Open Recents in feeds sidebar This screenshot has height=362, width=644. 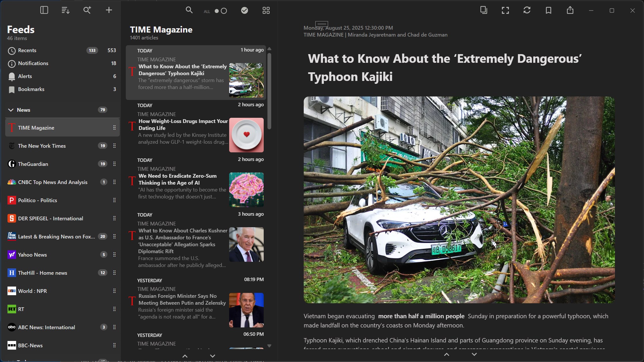point(62,50)
